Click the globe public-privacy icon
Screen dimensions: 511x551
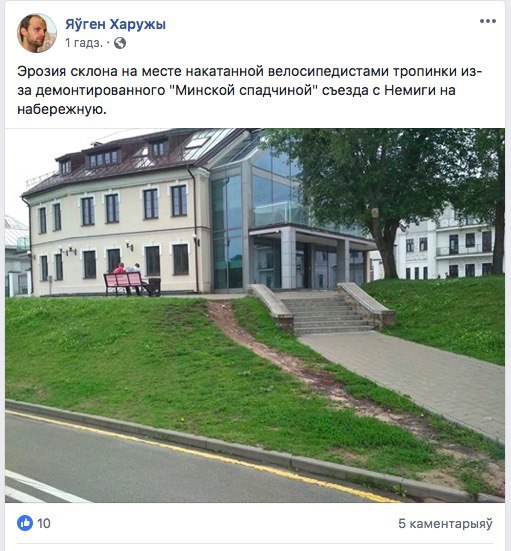pyautogui.click(x=120, y=43)
